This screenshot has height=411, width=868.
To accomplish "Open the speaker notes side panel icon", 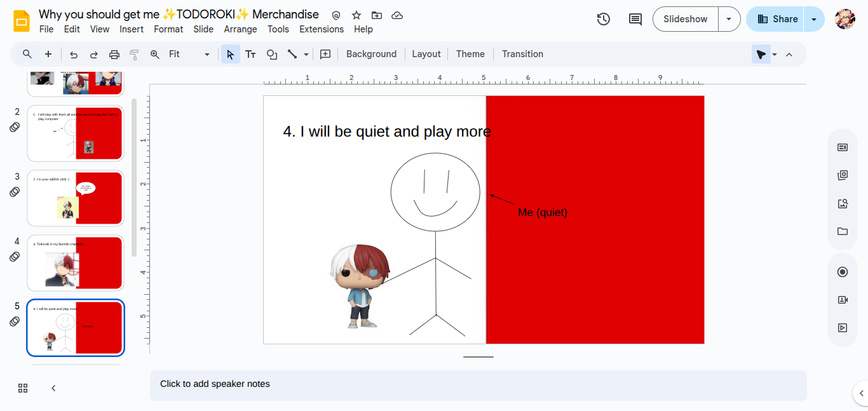I will pos(843,147).
